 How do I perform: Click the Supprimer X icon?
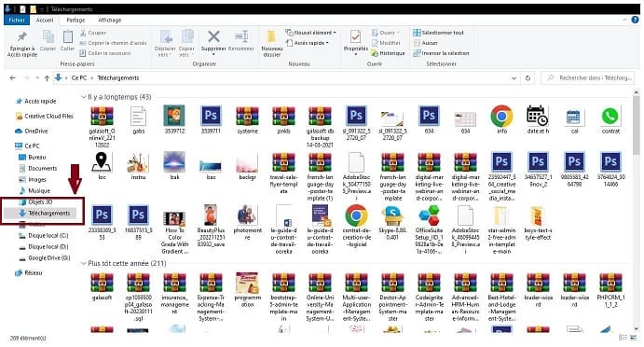tap(213, 36)
